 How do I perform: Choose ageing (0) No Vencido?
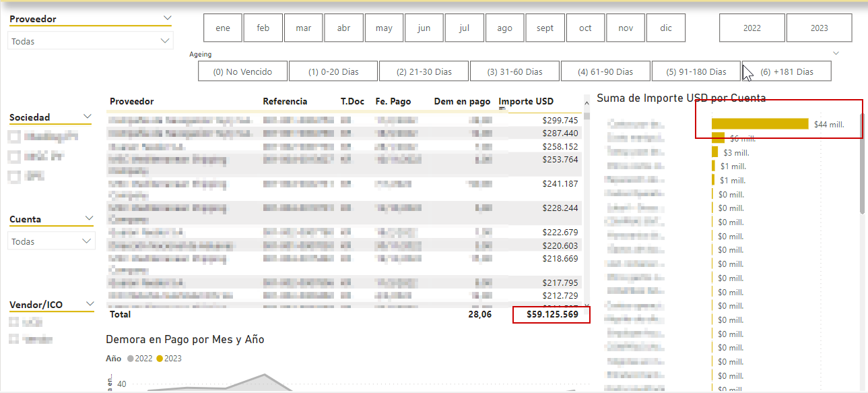pyautogui.click(x=243, y=71)
